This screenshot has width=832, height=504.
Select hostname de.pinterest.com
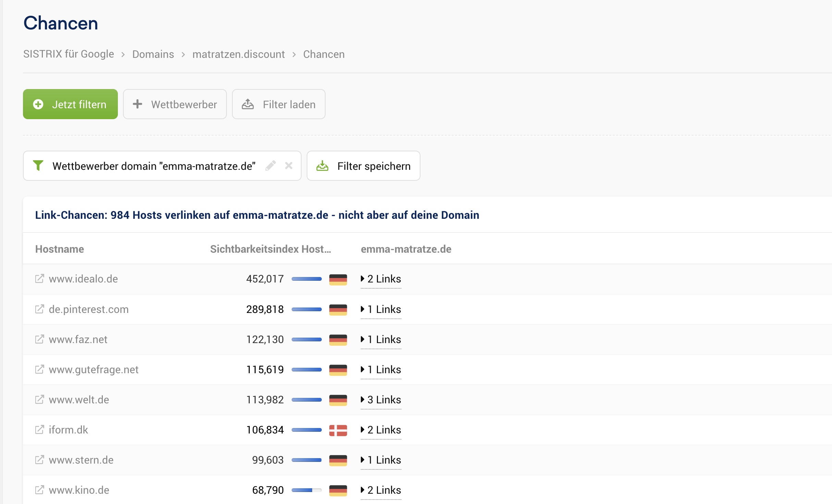(x=89, y=309)
